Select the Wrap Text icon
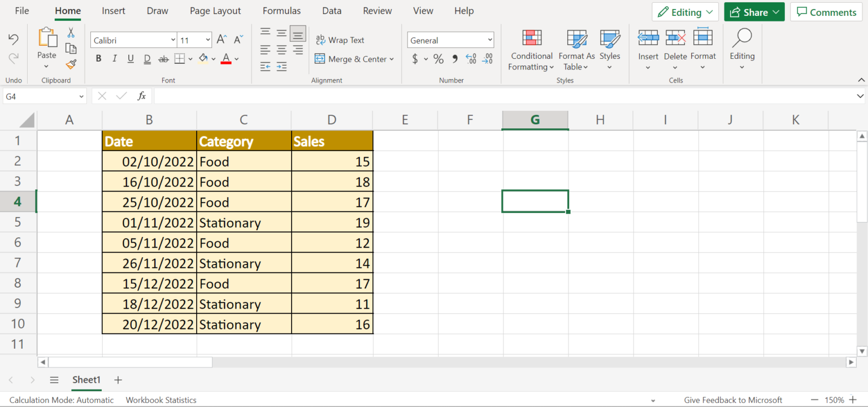The height and width of the screenshot is (407, 868). click(340, 40)
